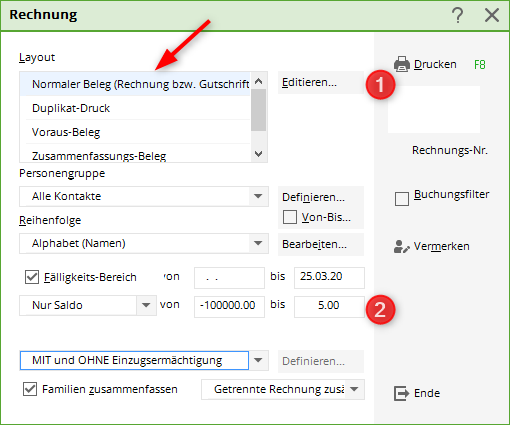Expand the Personengruppe Alle Kontakte dropdown
Viewport: 510px width, 425px height.
click(258, 196)
